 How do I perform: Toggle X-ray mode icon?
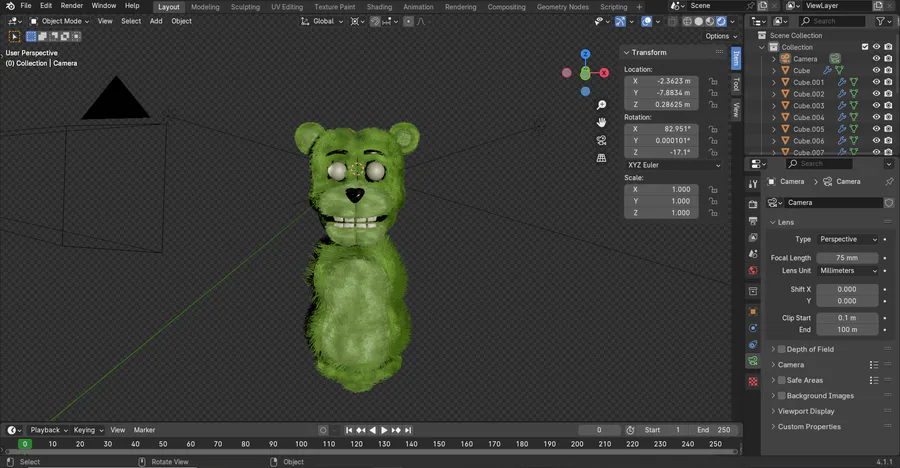[x=672, y=21]
